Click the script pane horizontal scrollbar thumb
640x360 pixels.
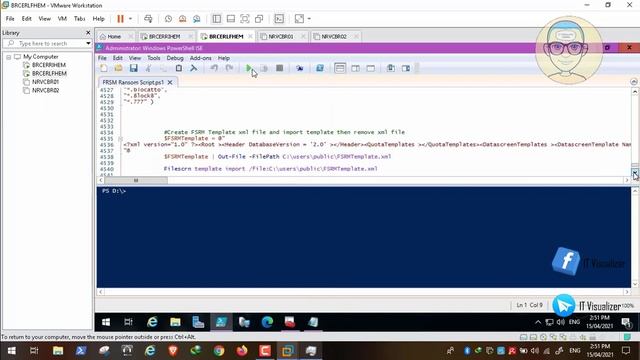click(136, 180)
